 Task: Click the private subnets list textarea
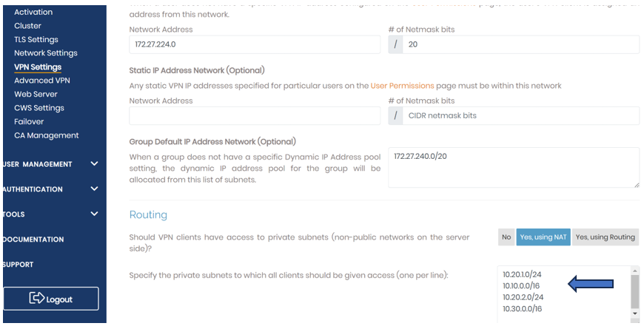[x=563, y=293]
